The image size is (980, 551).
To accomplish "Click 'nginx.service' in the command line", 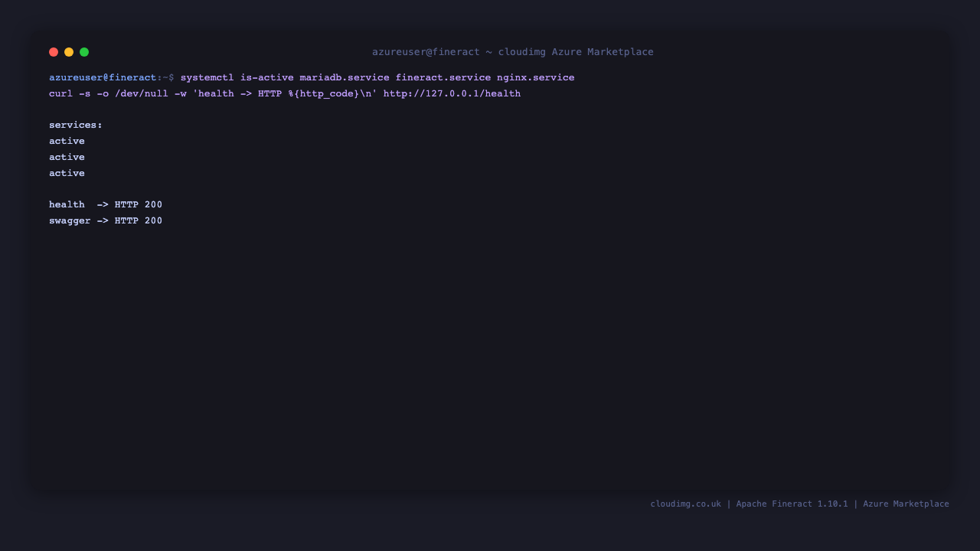I will pyautogui.click(x=536, y=78).
